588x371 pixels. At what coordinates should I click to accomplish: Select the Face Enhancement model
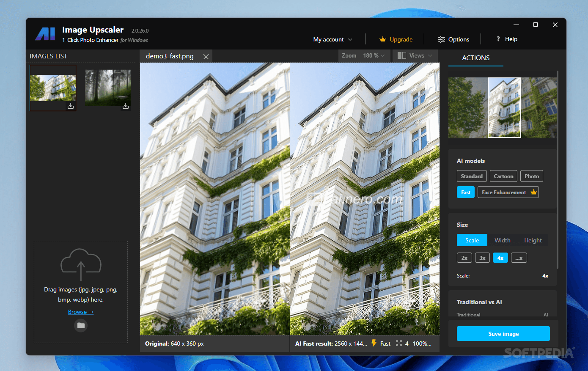pyautogui.click(x=508, y=192)
